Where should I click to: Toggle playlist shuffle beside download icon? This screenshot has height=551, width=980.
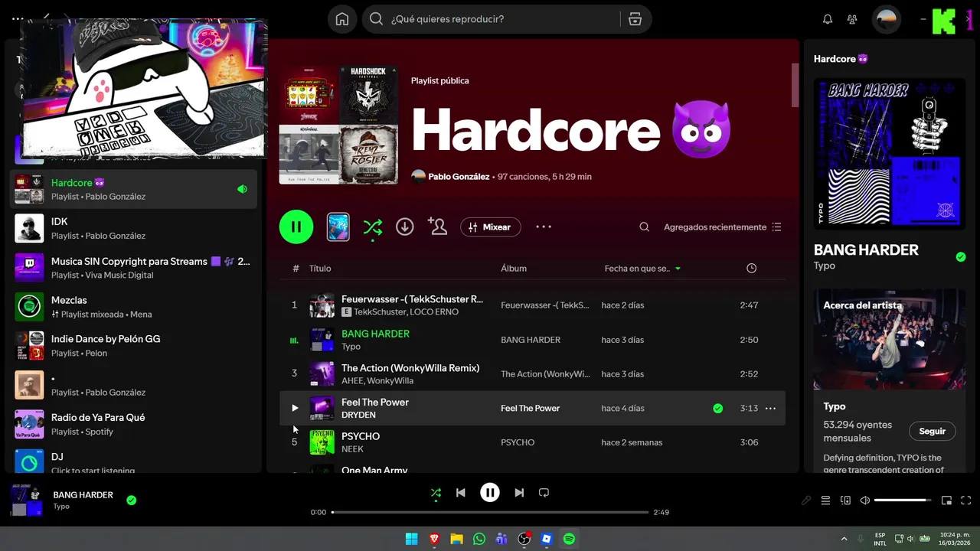373,227
